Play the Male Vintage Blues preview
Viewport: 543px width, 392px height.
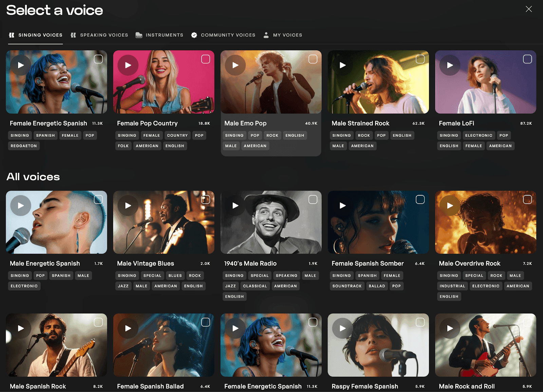128,206
